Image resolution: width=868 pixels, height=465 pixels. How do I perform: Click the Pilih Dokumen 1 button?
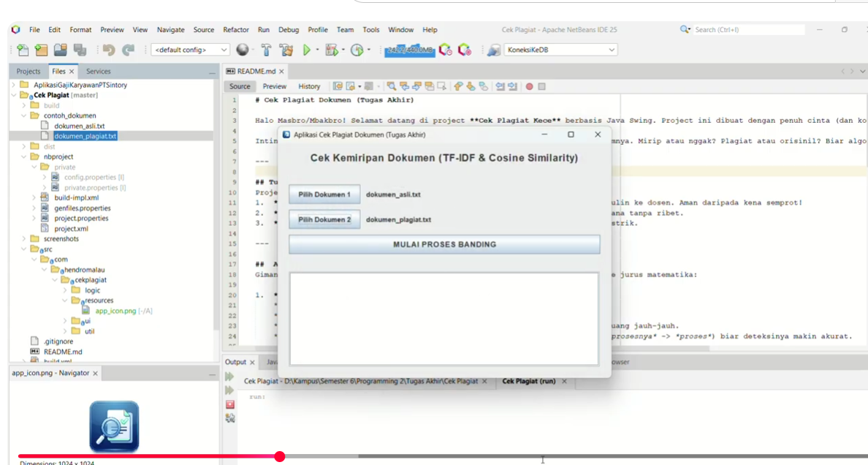(x=324, y=195)
